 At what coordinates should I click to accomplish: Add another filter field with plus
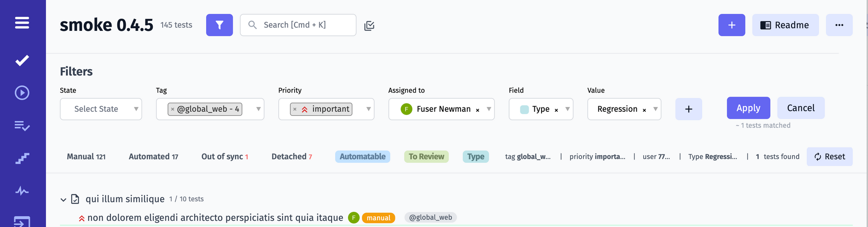[689, 109]
